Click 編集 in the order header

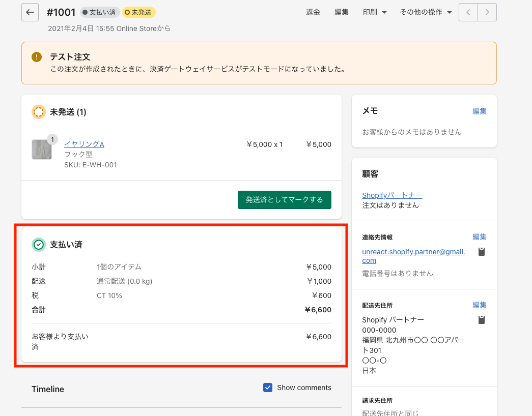(341, 12)
